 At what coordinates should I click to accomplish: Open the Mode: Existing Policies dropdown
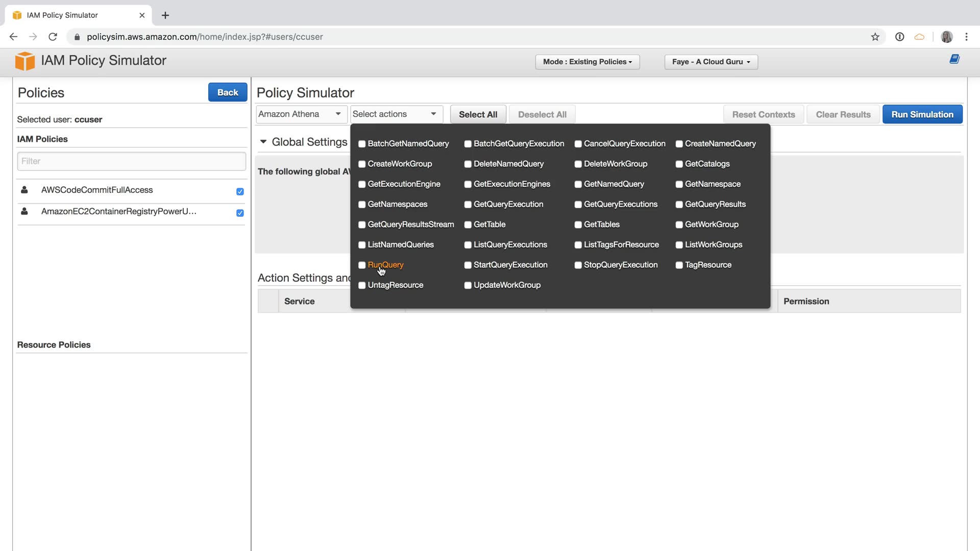click(x=587, y=62)
